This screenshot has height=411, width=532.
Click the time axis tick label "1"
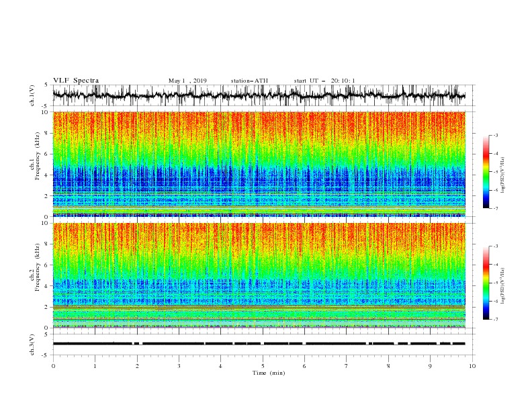coord(95,366)
